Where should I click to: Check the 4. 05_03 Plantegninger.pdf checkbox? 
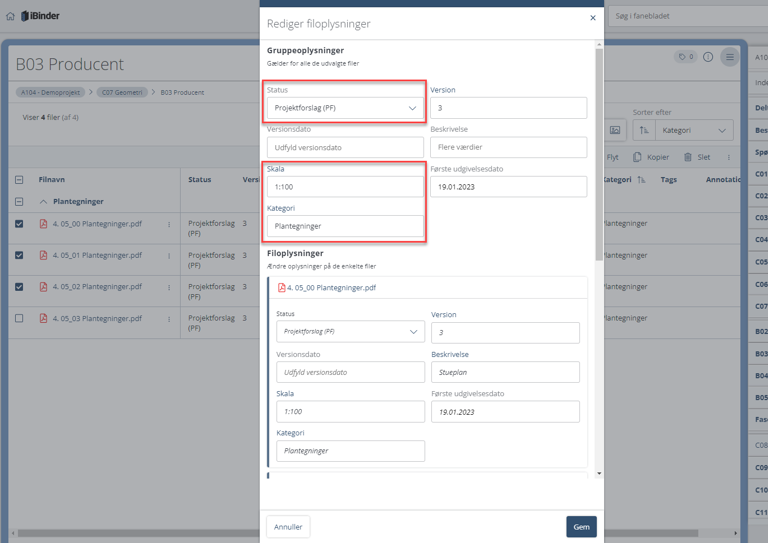point(19,319)
